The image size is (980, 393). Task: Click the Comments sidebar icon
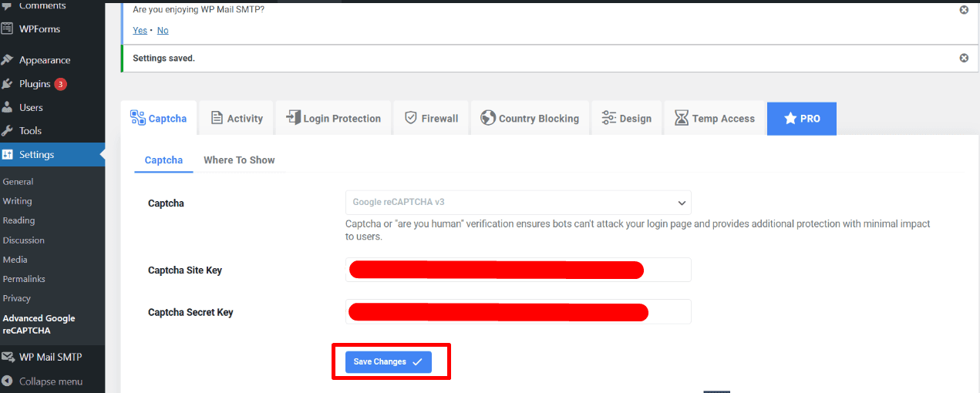(x=7, y=5)
